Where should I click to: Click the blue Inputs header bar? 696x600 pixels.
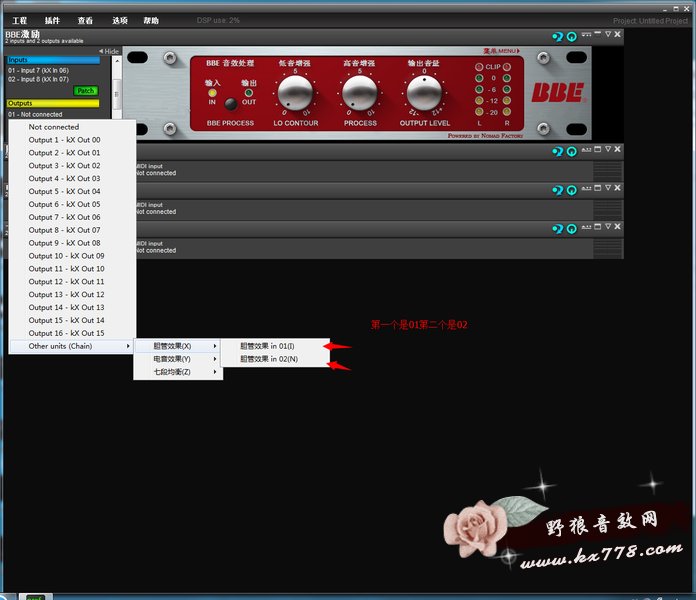(x=53, y=60)
